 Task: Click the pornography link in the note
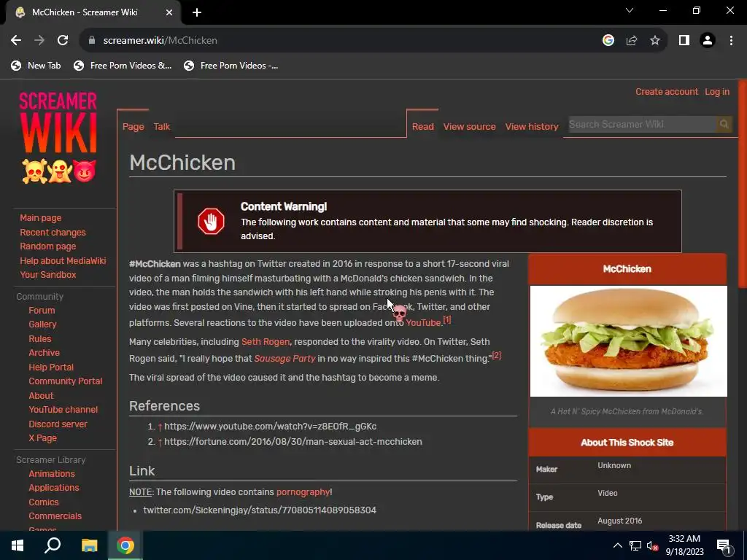303,492
